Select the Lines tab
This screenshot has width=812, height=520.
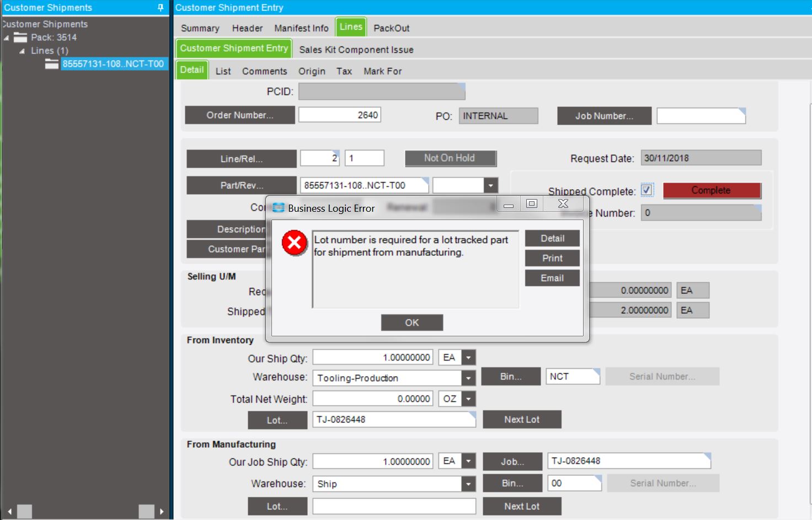351,27
